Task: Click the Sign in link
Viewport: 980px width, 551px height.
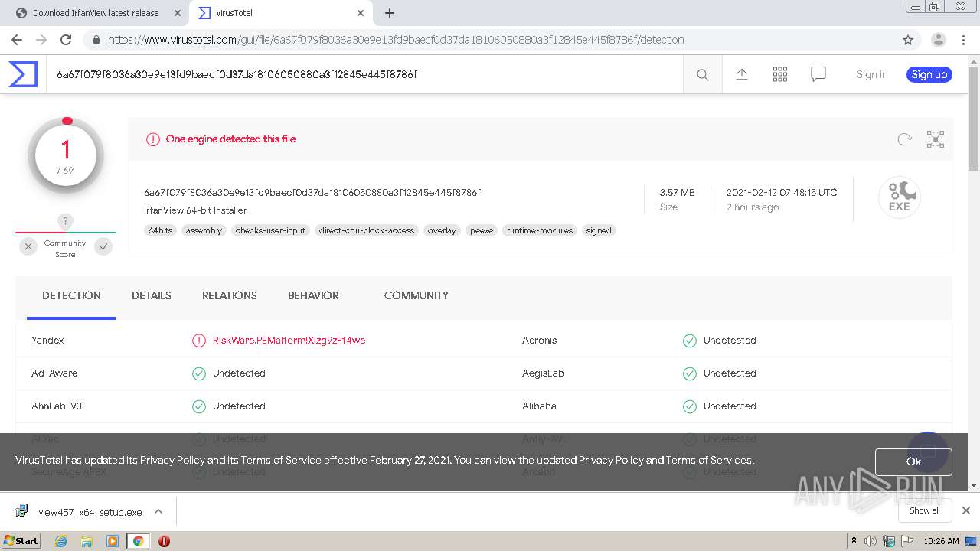Action: coord(872,74)
